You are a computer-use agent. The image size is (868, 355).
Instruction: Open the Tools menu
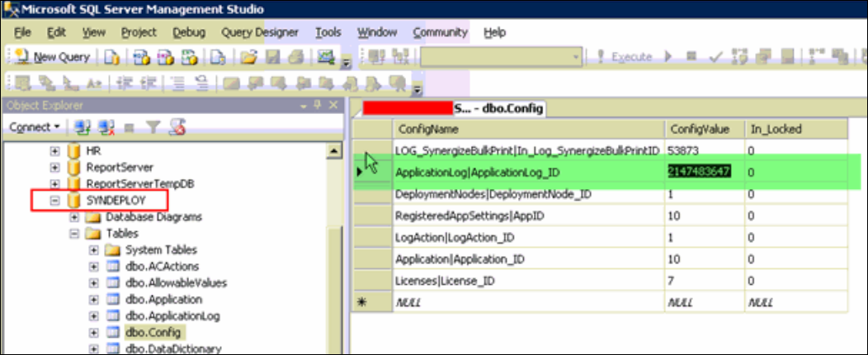click(x=328, y=32)
